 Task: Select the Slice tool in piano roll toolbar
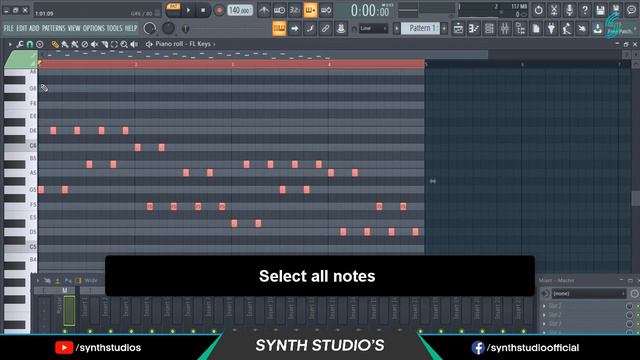[x=104, y=44]
